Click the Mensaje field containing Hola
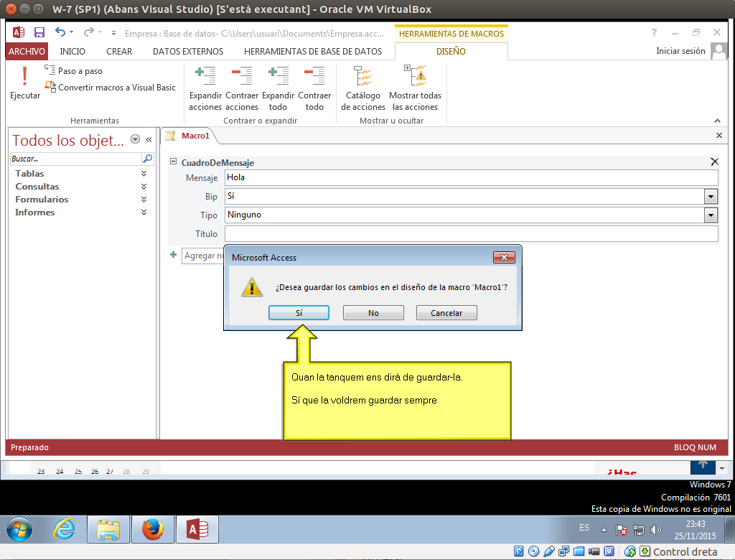735x560 pixels. click(x=471, y=177)
